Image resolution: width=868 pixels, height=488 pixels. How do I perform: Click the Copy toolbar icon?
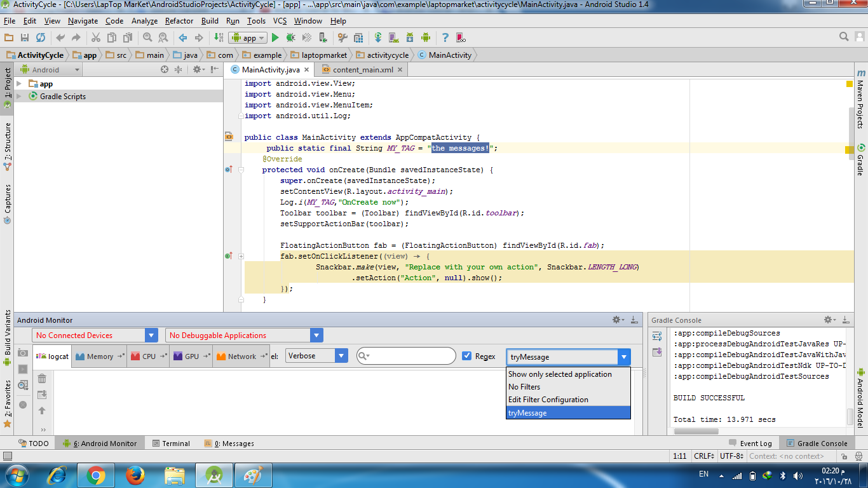click(112, 37)
